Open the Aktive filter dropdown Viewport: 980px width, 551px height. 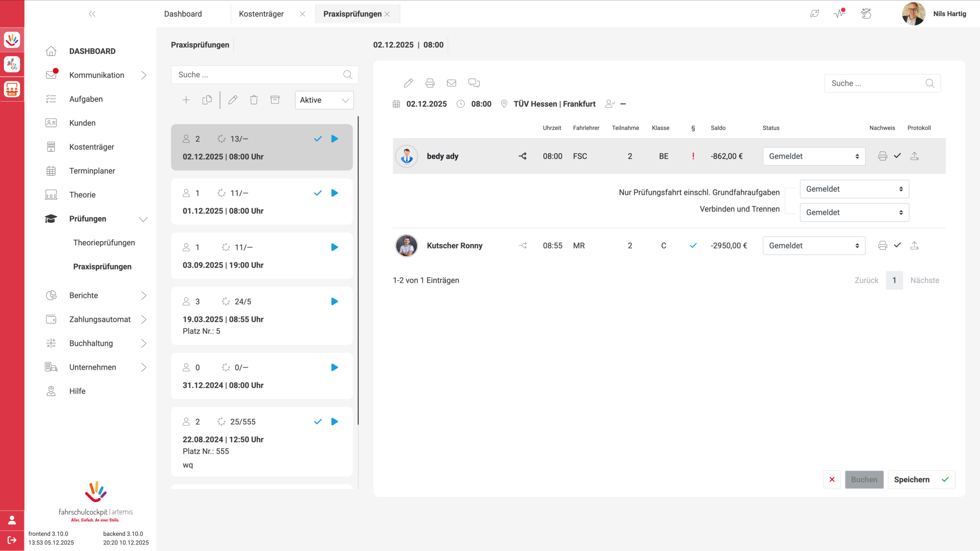[324, 100]
